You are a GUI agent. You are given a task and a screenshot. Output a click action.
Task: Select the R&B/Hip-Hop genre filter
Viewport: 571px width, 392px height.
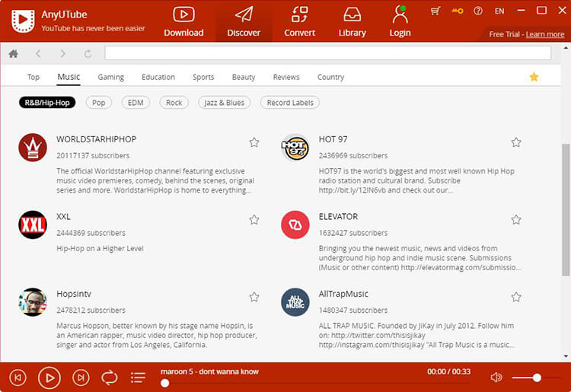47,103
